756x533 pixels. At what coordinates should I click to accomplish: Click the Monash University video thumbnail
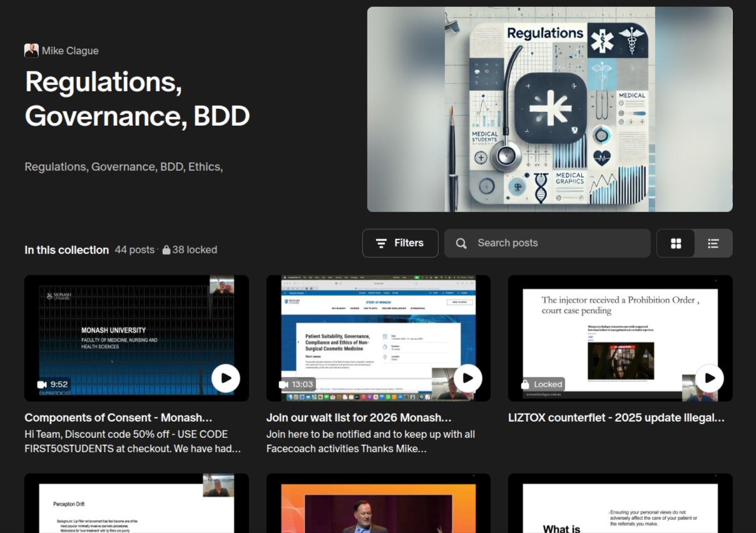[136, 338]
